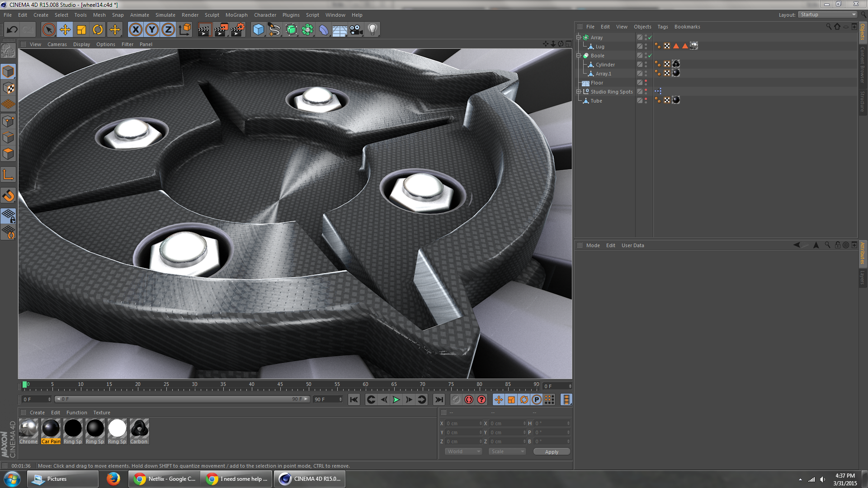Click Make Editable icon in left toolbar
Viewport: 868px width, 488px height.
coord(8,51)
